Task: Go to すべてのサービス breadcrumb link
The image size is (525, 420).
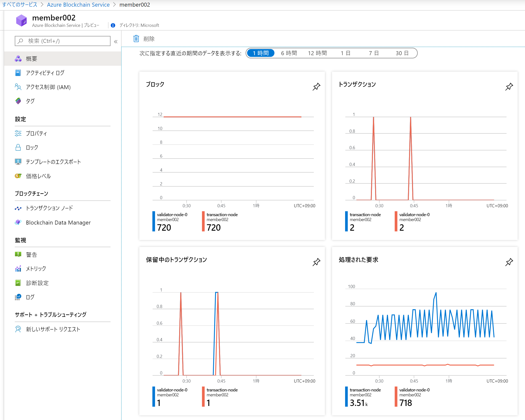Action: coord(20,5)
